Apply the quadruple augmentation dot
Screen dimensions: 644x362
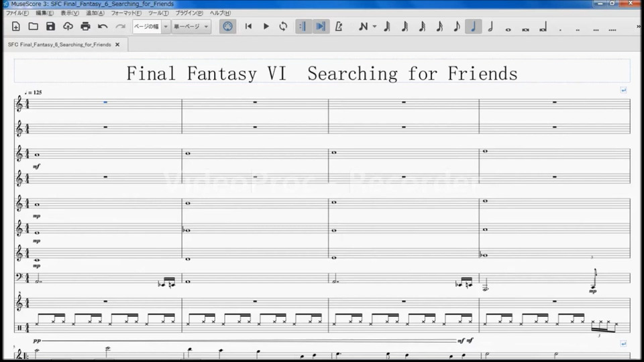coord(612,29)
